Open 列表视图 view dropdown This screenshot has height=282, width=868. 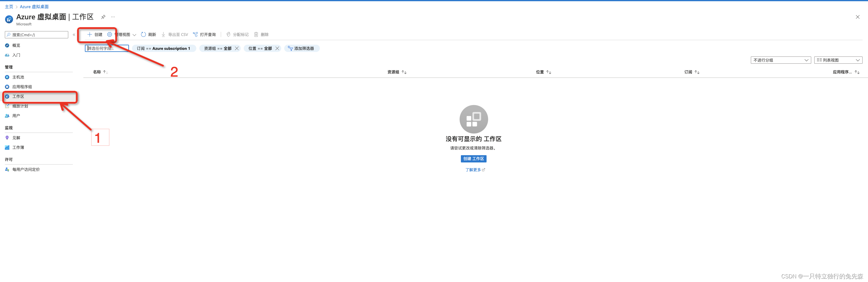838,60
